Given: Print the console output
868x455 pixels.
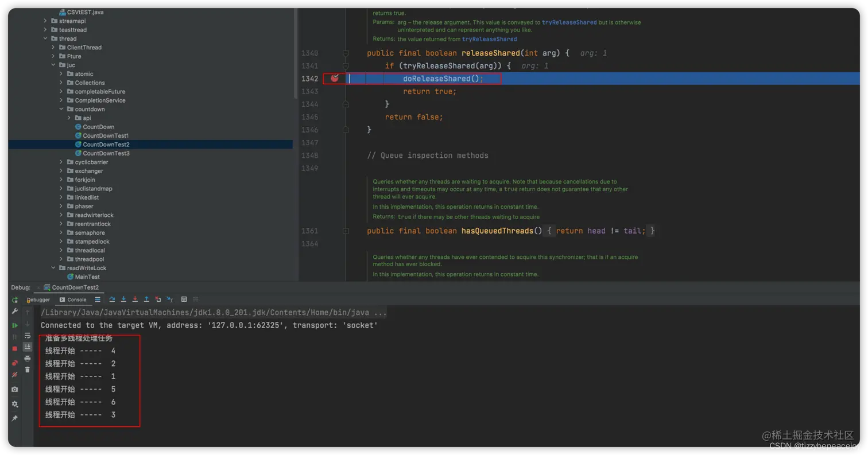Looking at the screenshot, I should click(28, 358).
